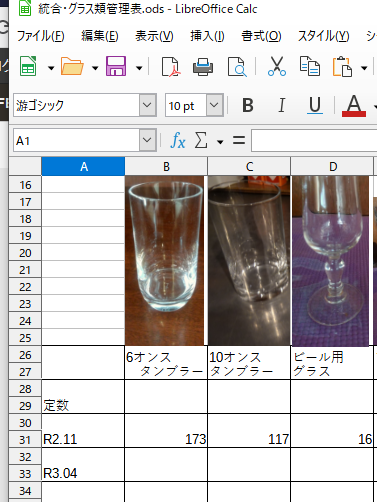Screen dimensions: 377x502
Task: Open the 編集(E) menu
Action: click(x=100, y=36)
